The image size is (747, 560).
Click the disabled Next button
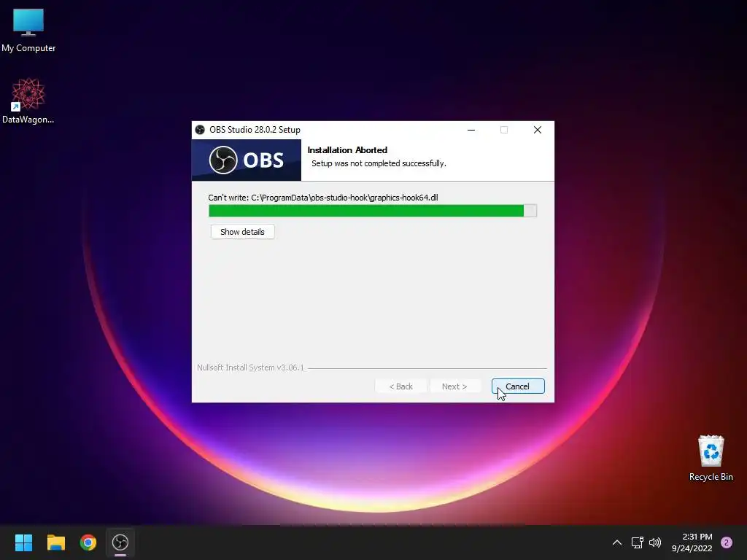(x=454, y=386)
